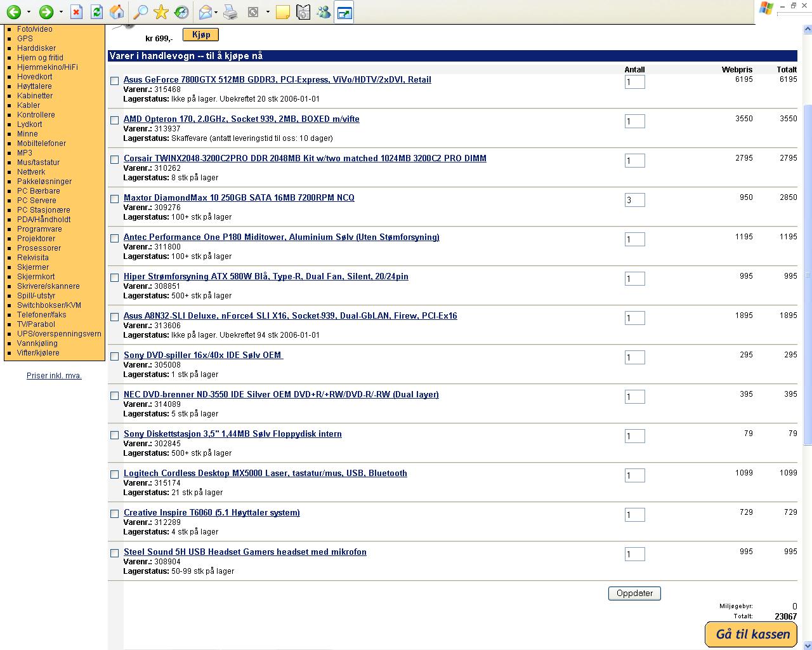Viewport: 812px width, 650px height.
Task: Tick checkbox for Antec Performance One P180
Action: click(115, 238)
